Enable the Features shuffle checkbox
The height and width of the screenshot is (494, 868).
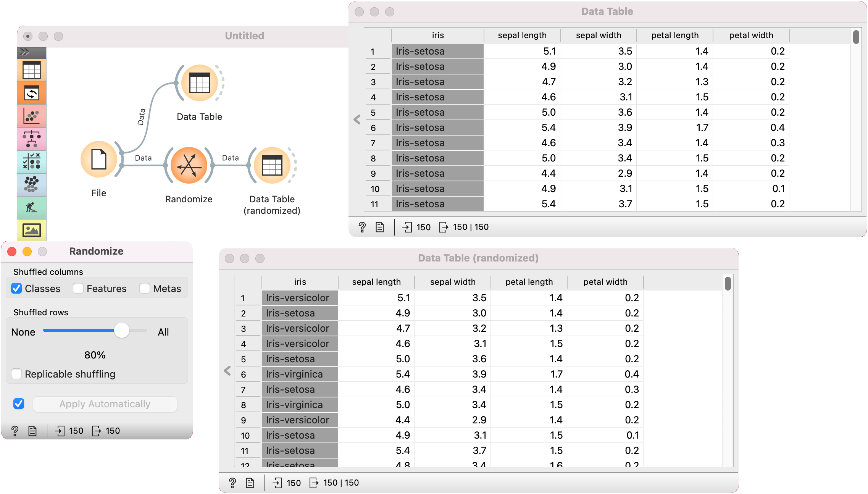tap(78, 289)
